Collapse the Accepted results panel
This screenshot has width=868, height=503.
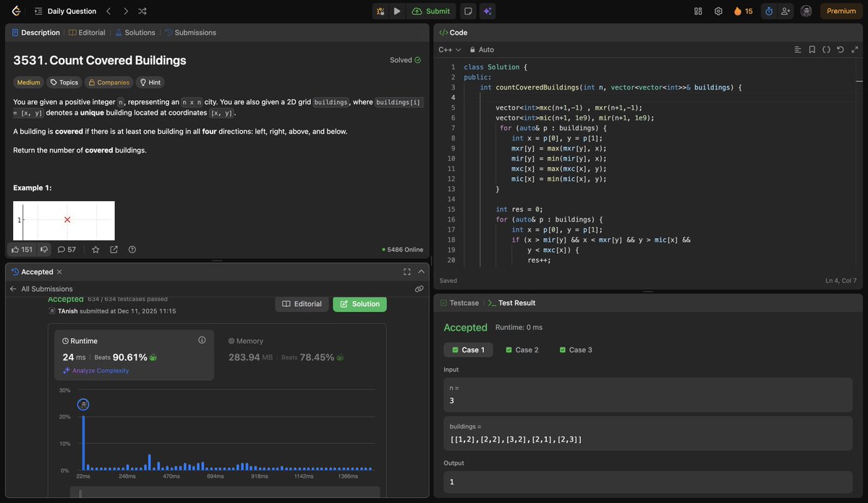point(420,271)
